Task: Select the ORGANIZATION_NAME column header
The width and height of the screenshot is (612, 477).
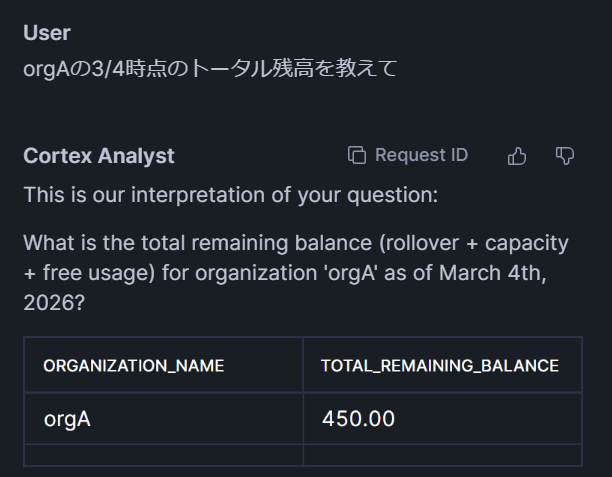Action: 134,365
